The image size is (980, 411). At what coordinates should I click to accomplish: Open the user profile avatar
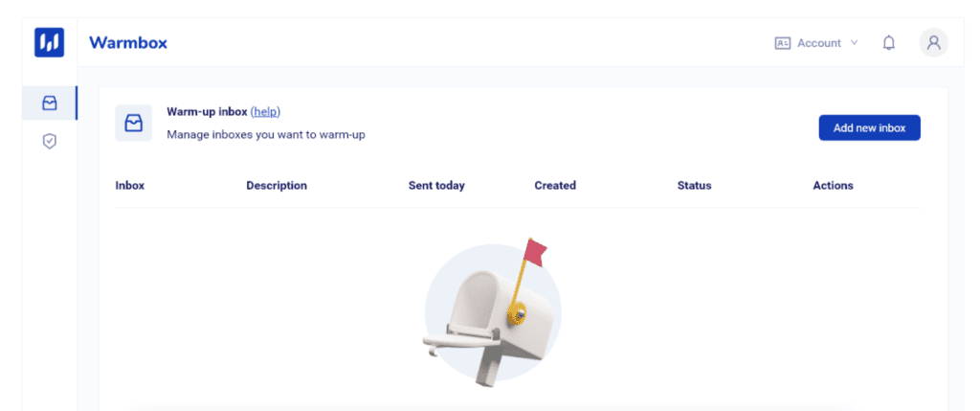click(933, 43)
